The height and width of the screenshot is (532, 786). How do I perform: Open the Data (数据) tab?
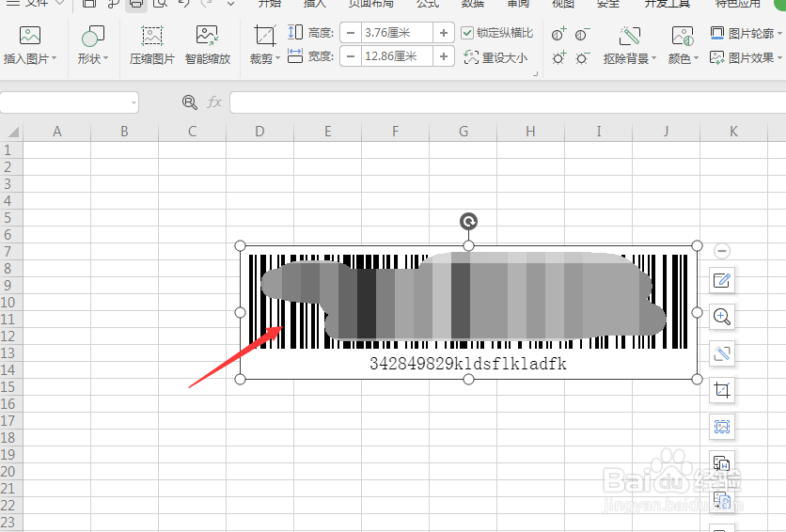pyautogui.click(x=473, y=4)
